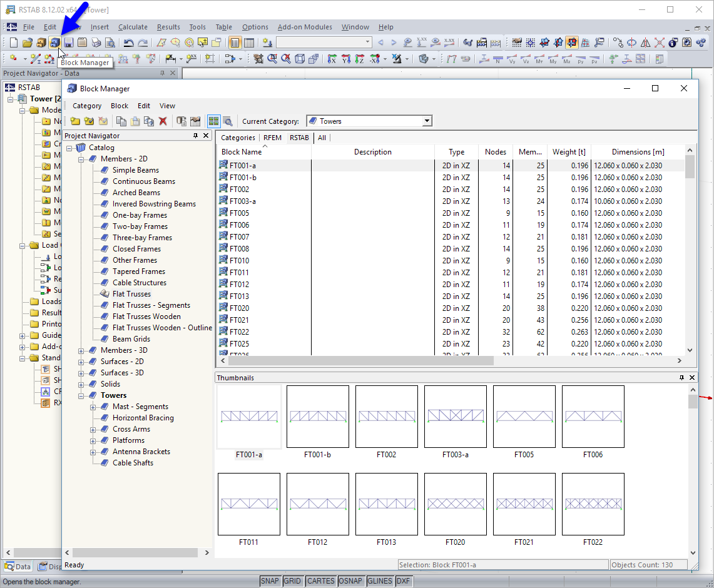Open the Block menu in Block Manager
Viewport: 714px width, 588px height.
[x=119, y=106]
